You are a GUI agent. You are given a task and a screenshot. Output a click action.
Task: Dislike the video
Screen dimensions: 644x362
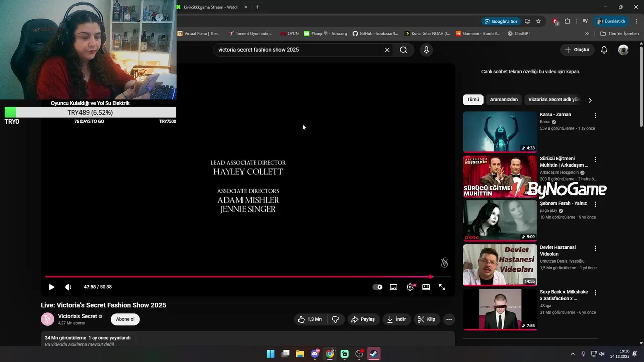pyautogui.click(x=335, y=319)
